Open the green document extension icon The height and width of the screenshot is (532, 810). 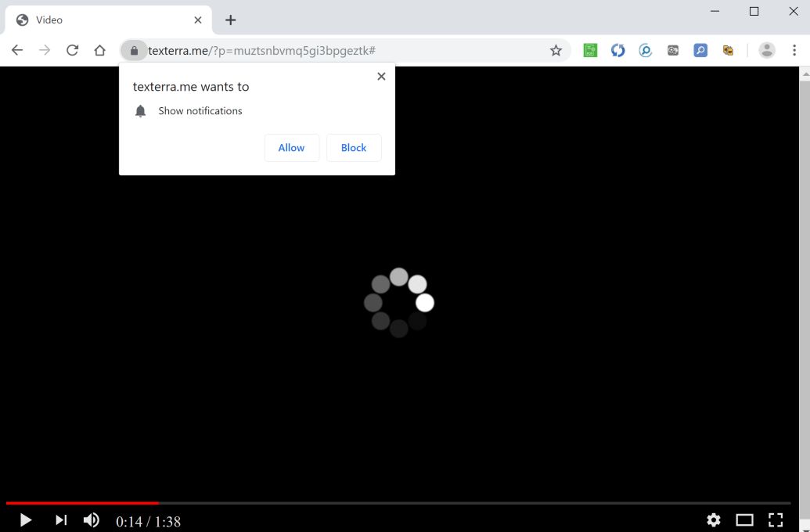pos(590,50)
